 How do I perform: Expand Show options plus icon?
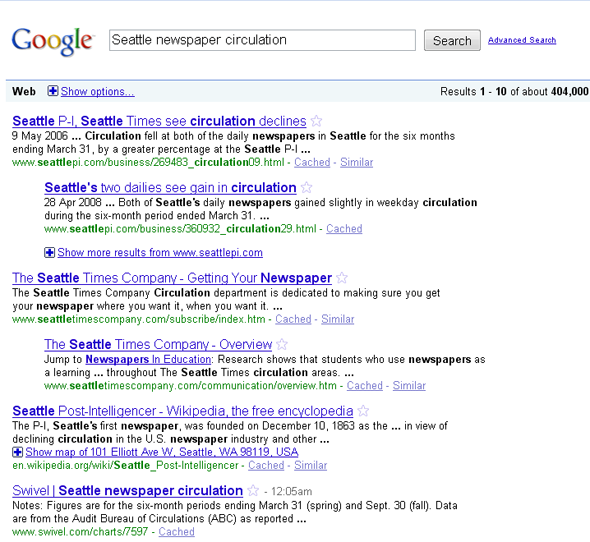[x=53, y=91]
